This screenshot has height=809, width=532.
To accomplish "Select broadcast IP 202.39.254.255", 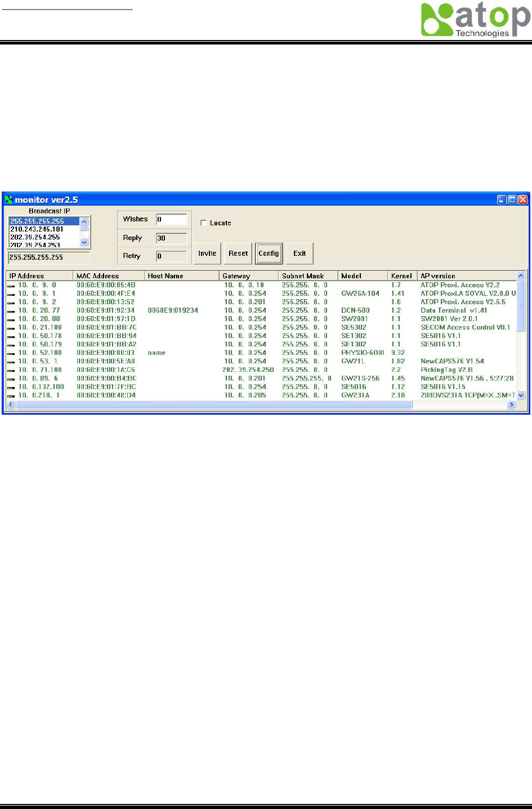I will tap(44, 237).
